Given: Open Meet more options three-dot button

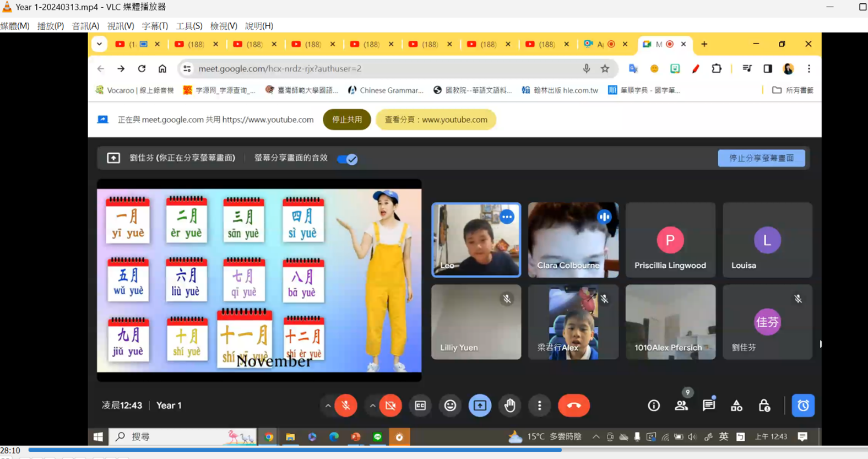Looking at the screenshot, I should click(539, 406).
